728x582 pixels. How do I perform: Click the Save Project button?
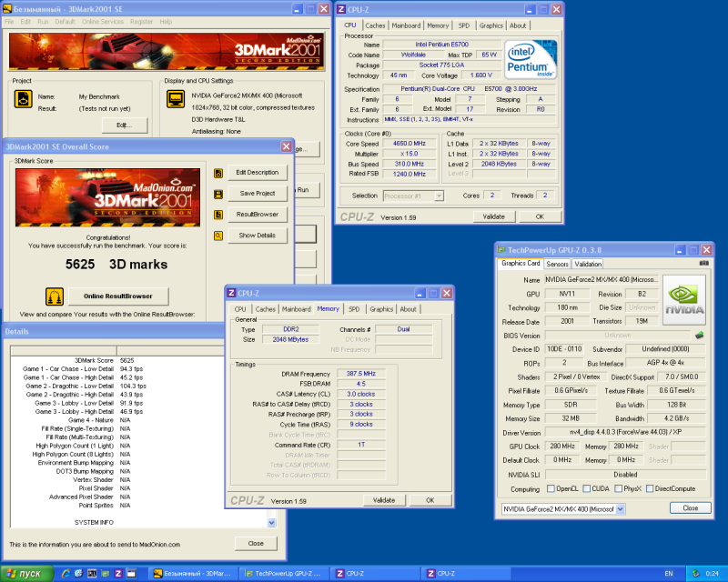click(x=258, y=194)
